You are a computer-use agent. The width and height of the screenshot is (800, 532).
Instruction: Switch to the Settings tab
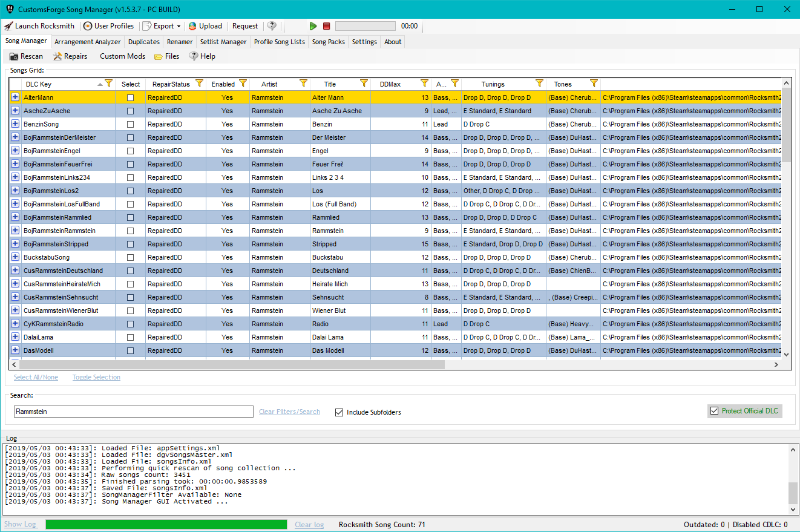click(x=364, y=42)
